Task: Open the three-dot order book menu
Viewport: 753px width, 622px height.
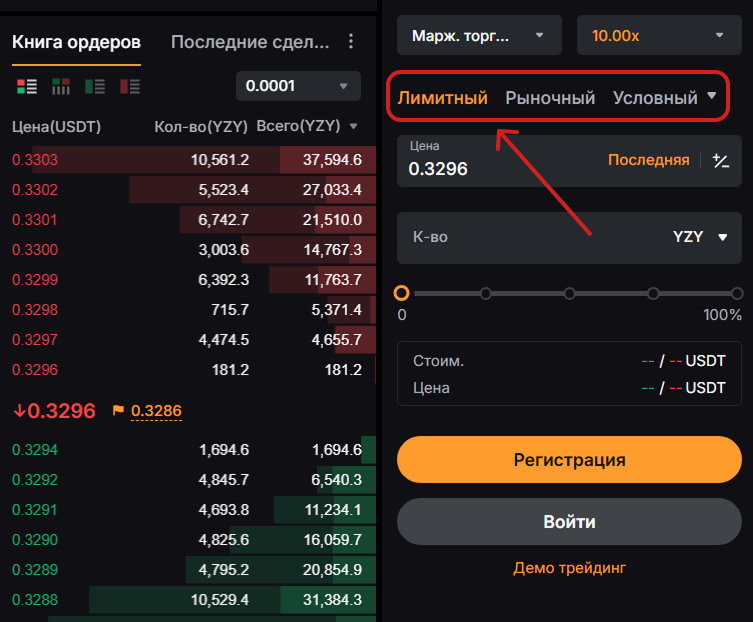Action: [x=351, y=41]
